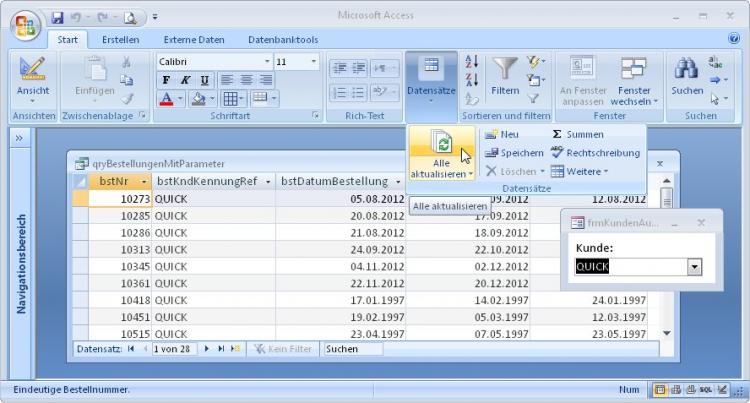Toggle underline formatting
Screen dimensions: 750x403
point(204,80)
